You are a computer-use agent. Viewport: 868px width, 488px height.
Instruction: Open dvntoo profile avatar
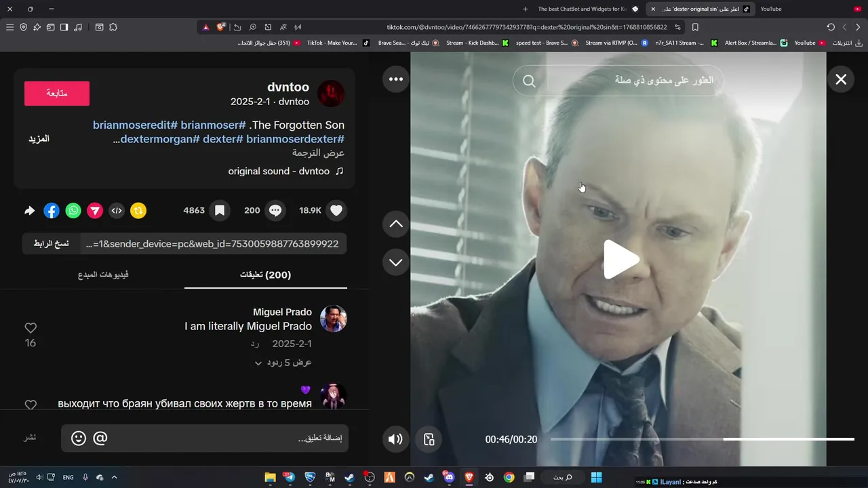pyautogui.click(x=331, y=94)
